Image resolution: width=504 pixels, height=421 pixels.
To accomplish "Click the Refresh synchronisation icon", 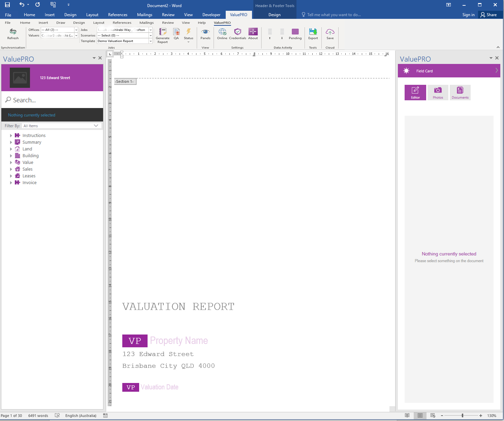I will point(13,31).
